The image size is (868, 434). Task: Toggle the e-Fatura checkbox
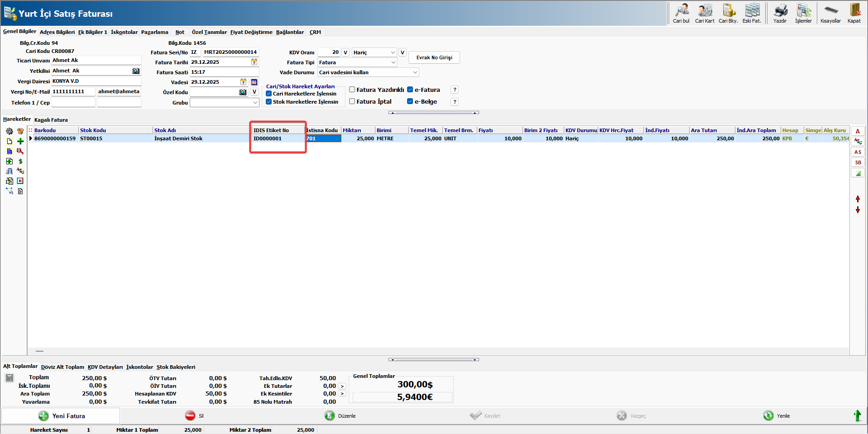pos(410,90)
